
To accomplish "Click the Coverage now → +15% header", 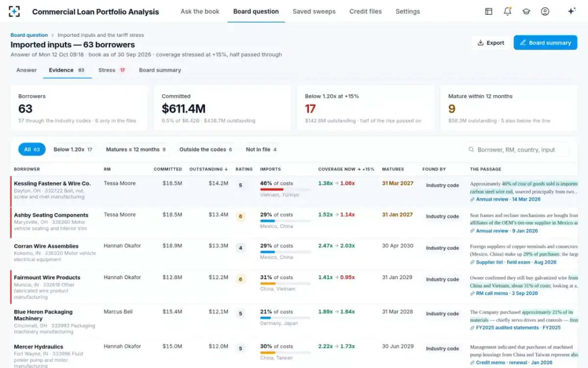I will tap(346, 169).
